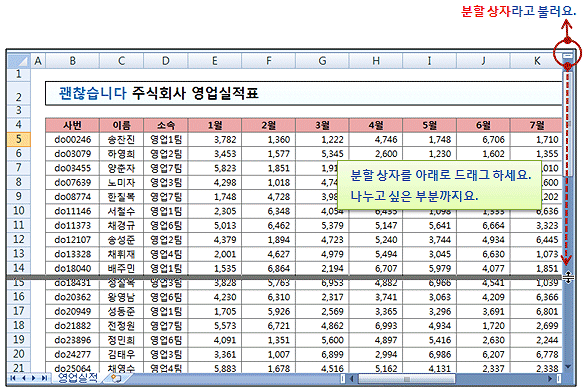Click the 7월 header cell
This screenshot has height=391, width=584.
pos(537,125)
